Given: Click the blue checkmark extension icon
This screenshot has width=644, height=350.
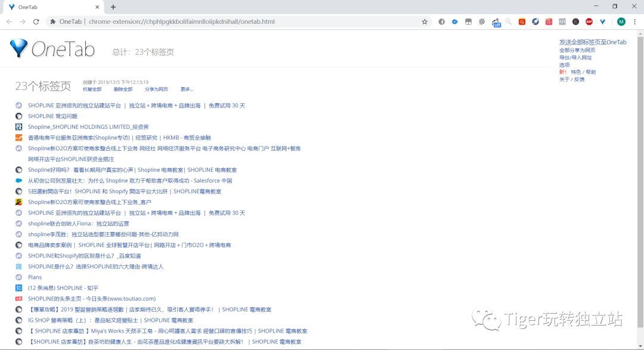Looking at the screenshot, I should coord(454,22).
